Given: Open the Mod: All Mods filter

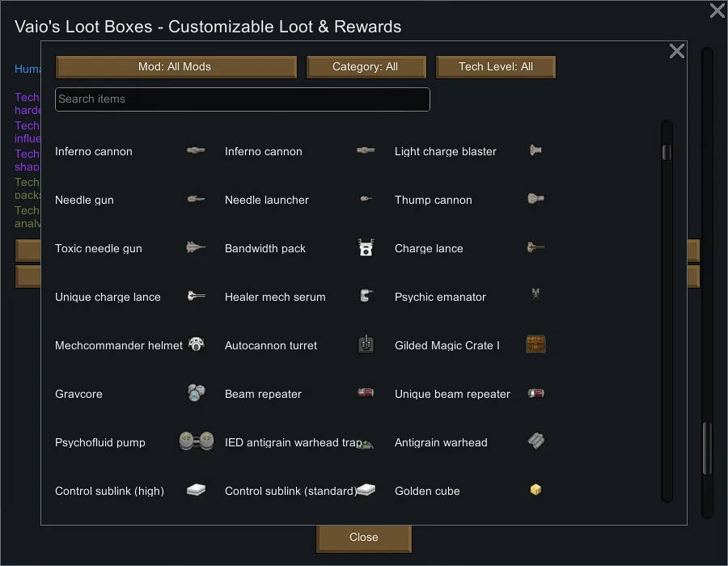Looking at the screenshot, I should (176, 67).
